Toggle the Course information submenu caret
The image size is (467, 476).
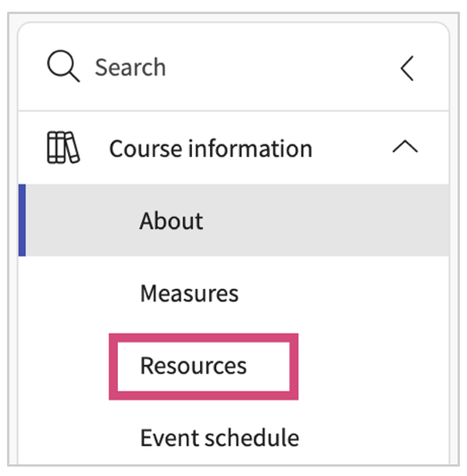[x=405, y=146]
